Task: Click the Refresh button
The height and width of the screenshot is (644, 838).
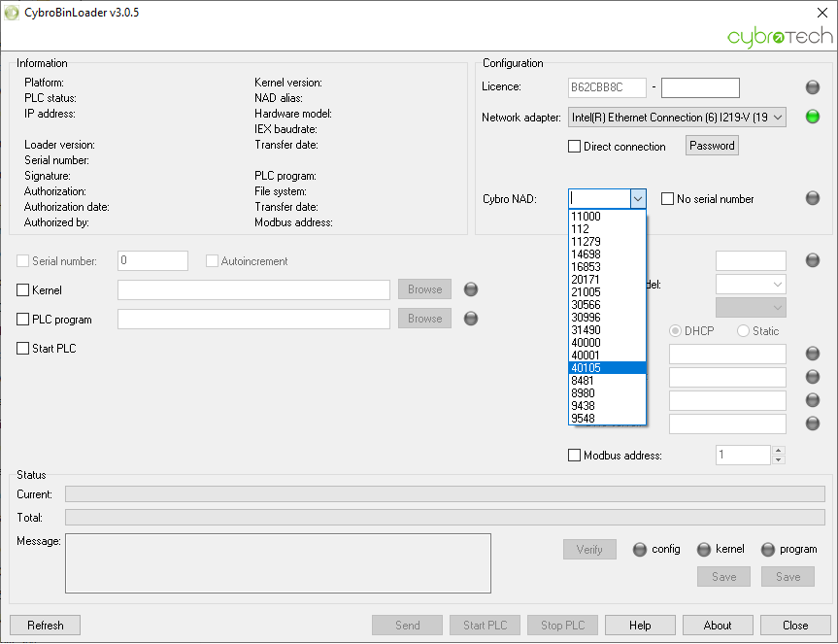Action: [45, 626]
